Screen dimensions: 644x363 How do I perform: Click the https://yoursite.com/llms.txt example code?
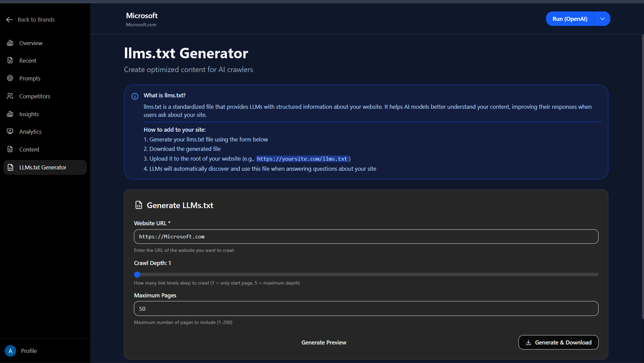(302, 159)
